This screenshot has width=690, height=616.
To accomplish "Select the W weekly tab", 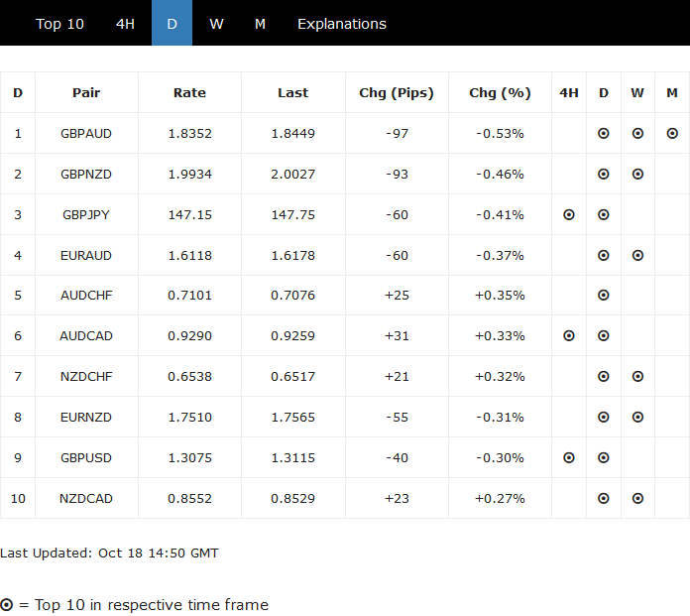I will coord(216,24).
